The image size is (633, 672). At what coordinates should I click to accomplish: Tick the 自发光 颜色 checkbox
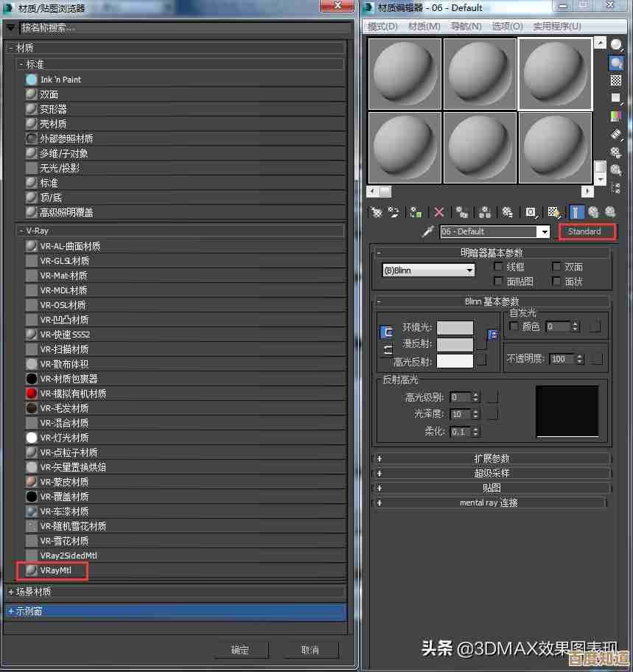(x=514, y=326)
